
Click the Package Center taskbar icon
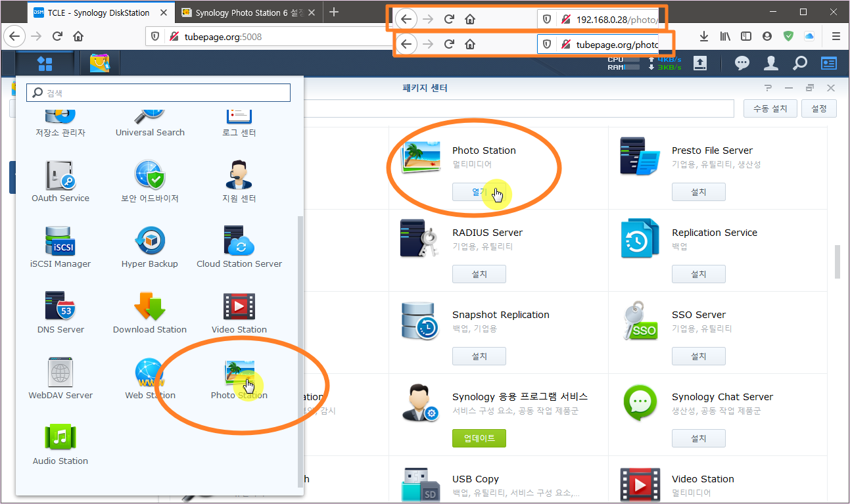coord(100,63)
